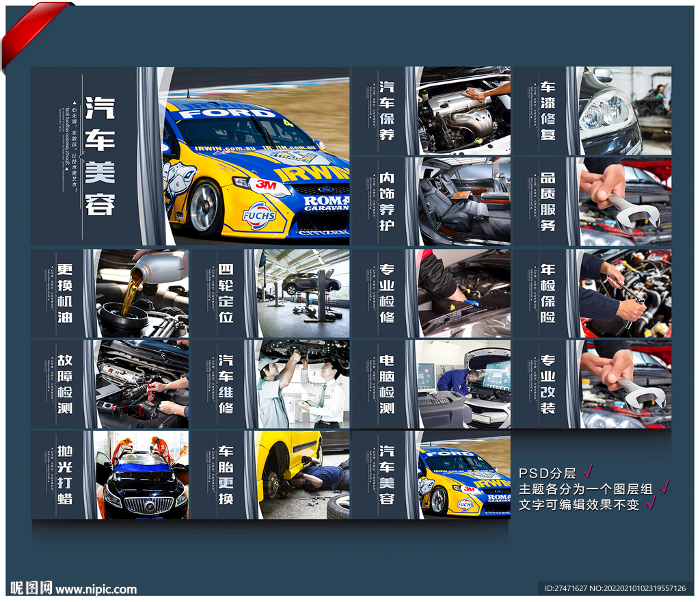
Task: Open the 年检保险 ratchet-on-engine photo
Action: tap(624, 293)
